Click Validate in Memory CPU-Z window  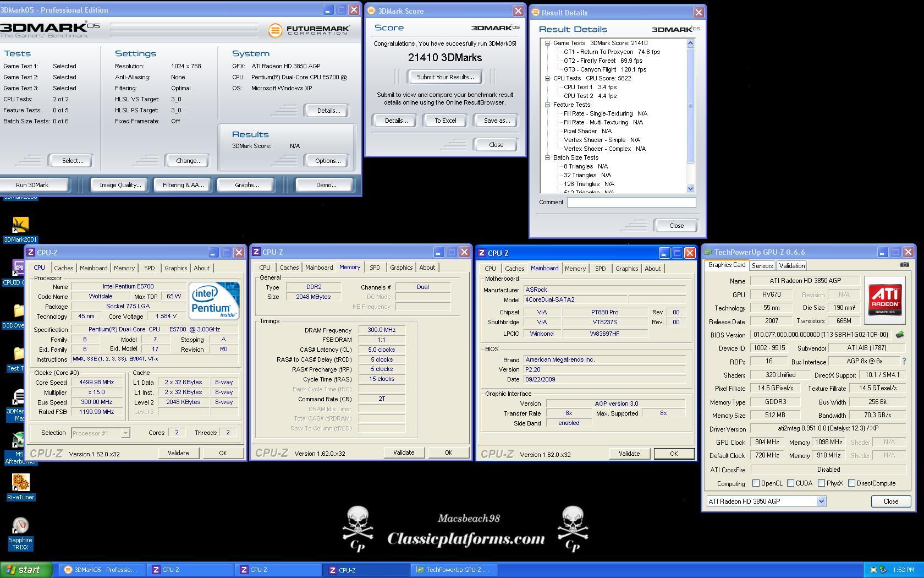coord(404,452)
